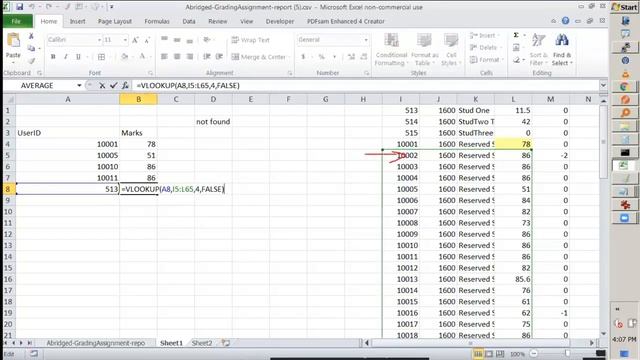Switch to the Insert tab
This screenshot has height=360, width=640.
click(77, 21)
